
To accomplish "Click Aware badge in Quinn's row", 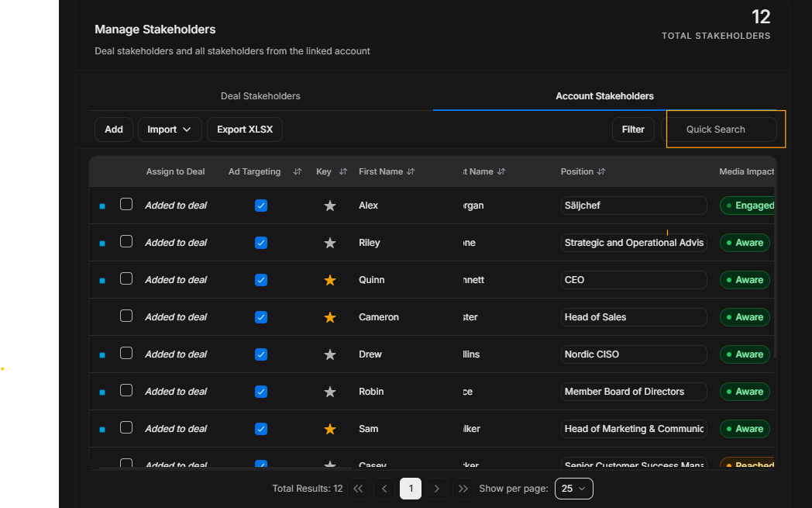I will [745, 281].
